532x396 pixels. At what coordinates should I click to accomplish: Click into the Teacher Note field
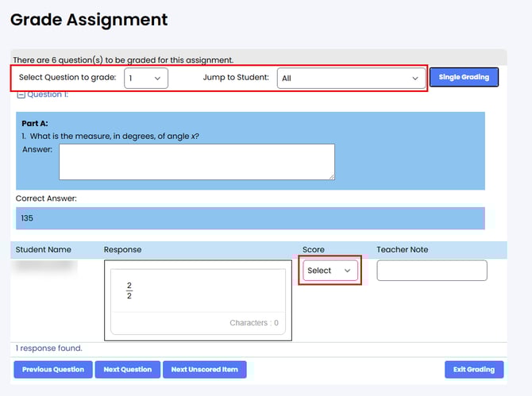click(x=431, y=271)
